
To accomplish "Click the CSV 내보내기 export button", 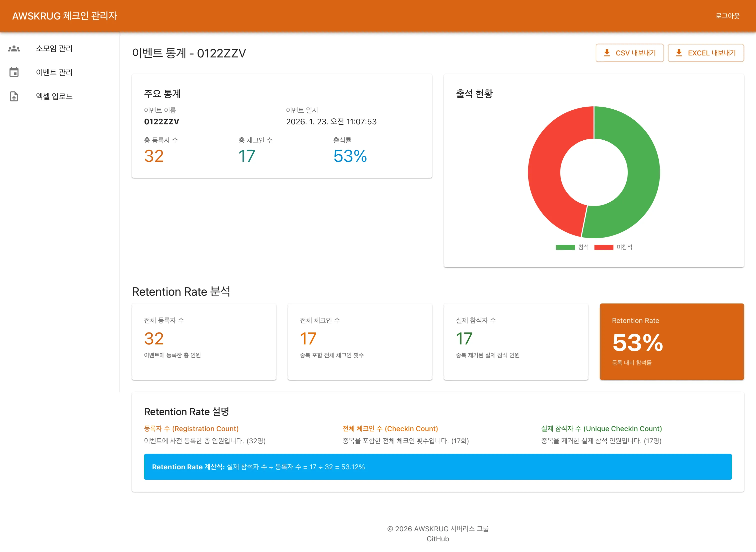I will coord(630,53).
